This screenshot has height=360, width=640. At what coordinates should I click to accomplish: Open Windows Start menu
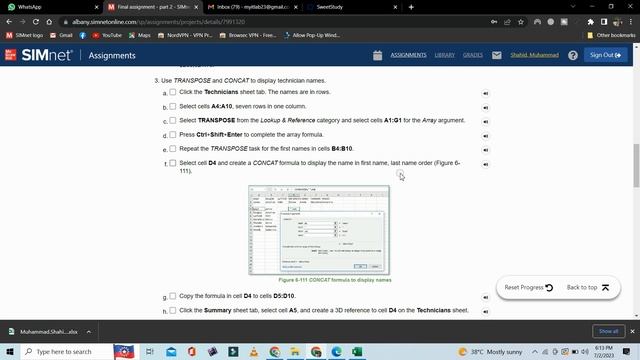10,351
